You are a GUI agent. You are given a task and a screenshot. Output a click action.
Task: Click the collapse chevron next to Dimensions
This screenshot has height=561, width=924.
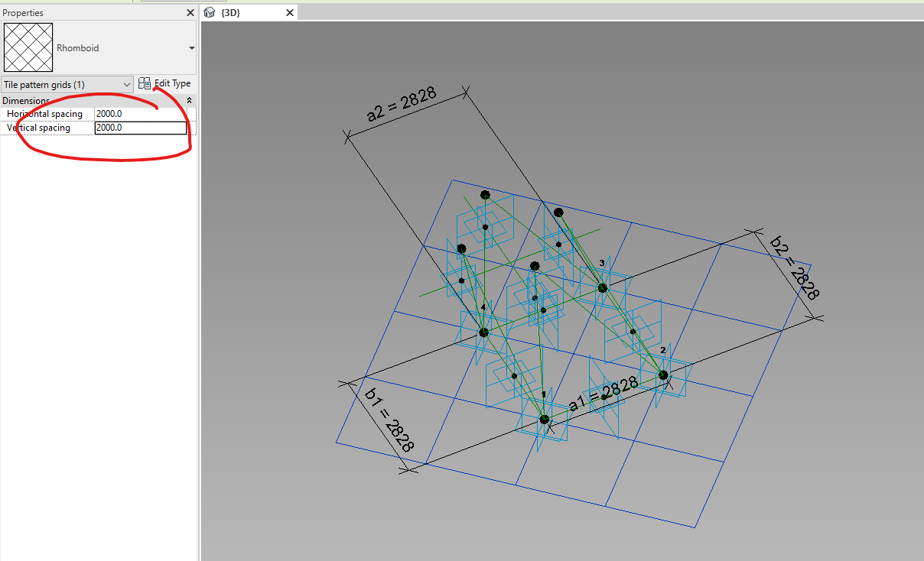pos(189,100)
